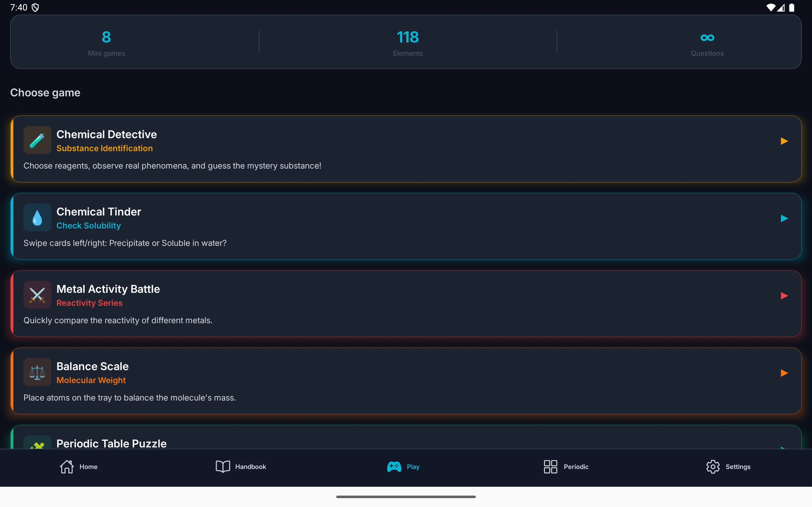
Task: Open the Settings gear icon
Action: tap(713, 466)
